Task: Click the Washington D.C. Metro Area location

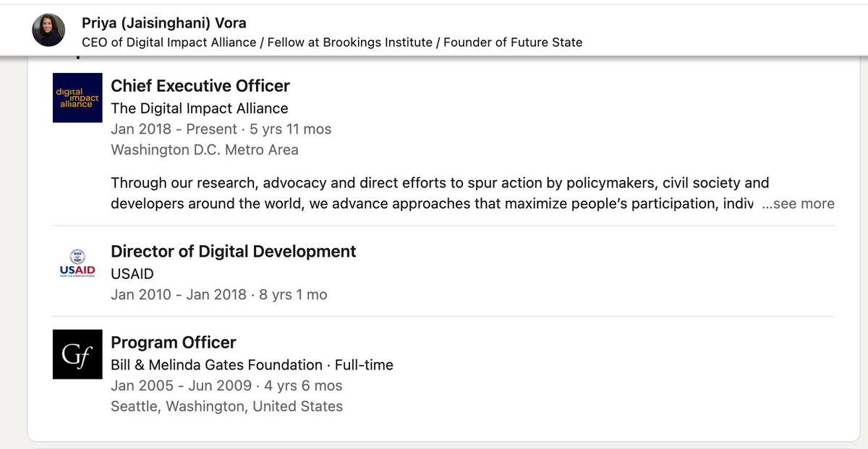Action: pyautogui.click(x=204, y=150)
